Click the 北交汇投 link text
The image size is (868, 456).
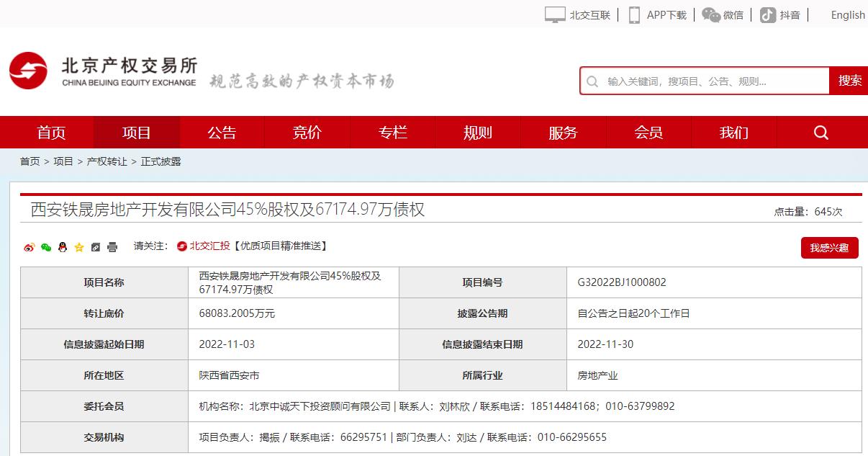click(x=209, y=246)
